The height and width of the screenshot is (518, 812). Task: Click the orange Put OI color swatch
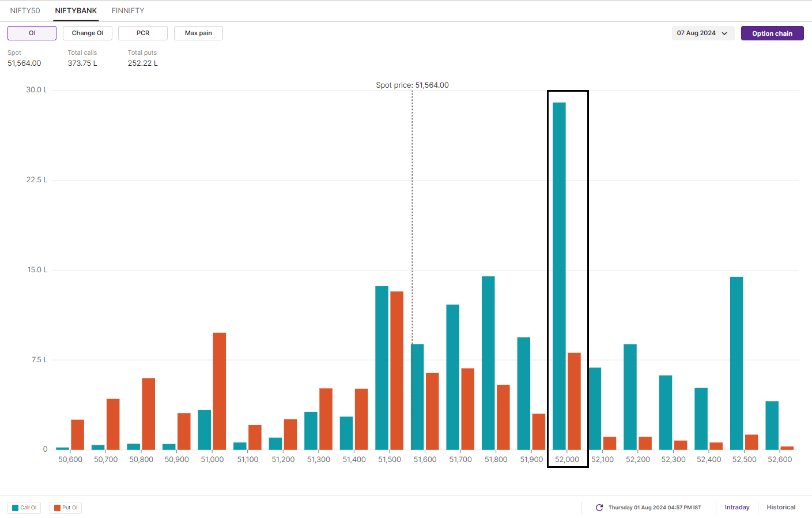[x=57, y=508]
